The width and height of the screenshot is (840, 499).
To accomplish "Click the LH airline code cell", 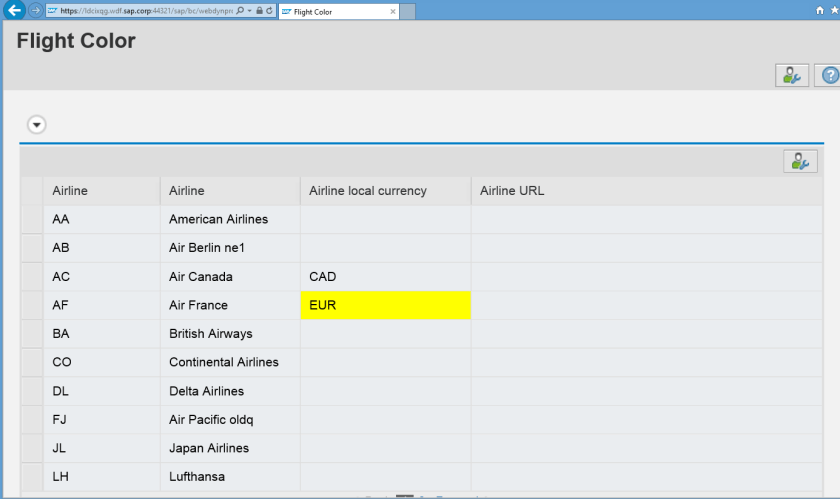I will click(101, 476).
